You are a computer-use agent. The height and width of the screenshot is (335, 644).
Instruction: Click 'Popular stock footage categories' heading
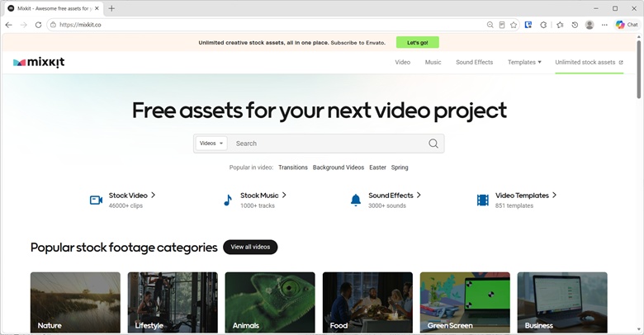tap(124, 248)
